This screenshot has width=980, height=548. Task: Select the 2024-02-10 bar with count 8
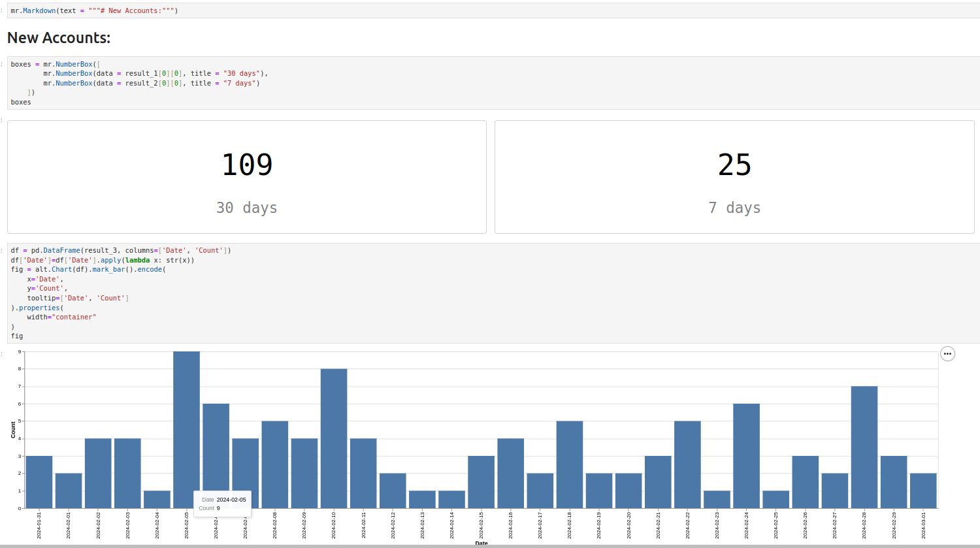click(x=334, y=438)
